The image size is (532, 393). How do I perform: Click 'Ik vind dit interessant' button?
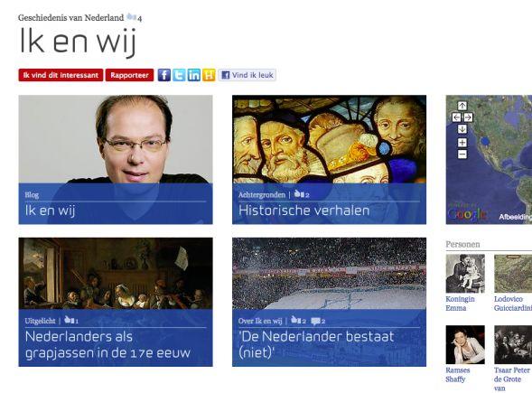(x=61, y=75)
